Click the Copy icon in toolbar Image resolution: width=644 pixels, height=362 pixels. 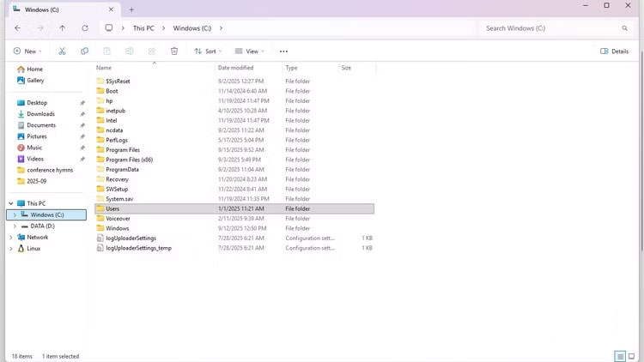(x=85, y=51)
